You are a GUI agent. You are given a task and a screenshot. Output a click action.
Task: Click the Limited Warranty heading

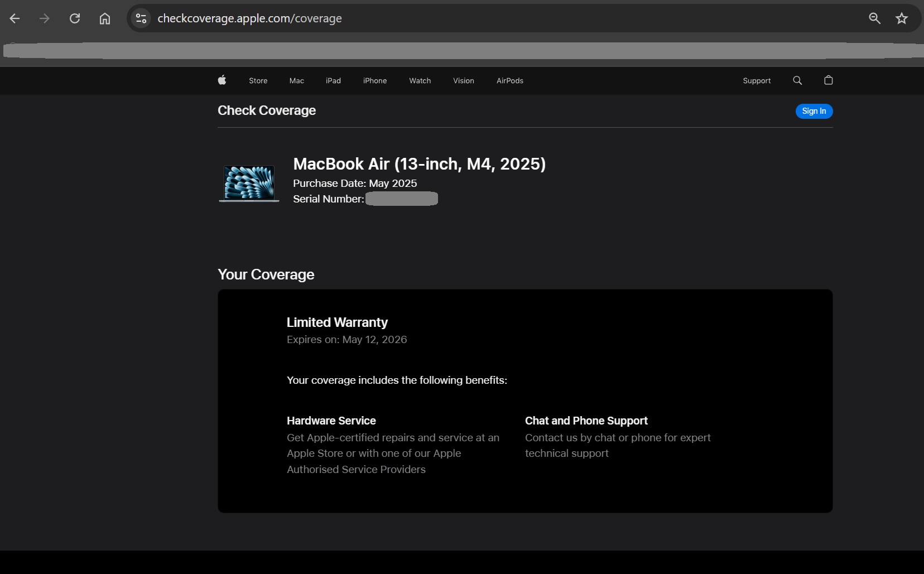pos(337,322)
